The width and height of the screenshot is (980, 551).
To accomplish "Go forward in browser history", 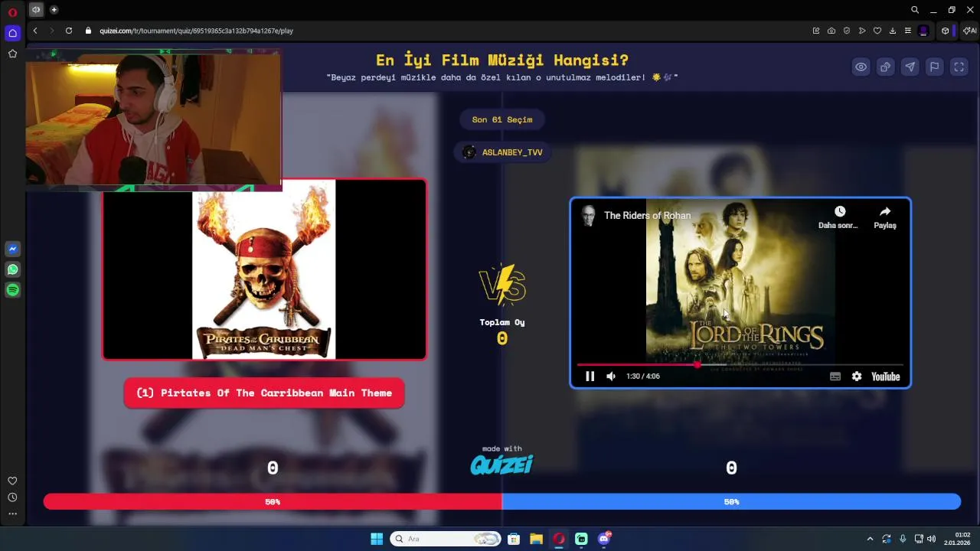I will pyautogui.click(x=52, y=31).
